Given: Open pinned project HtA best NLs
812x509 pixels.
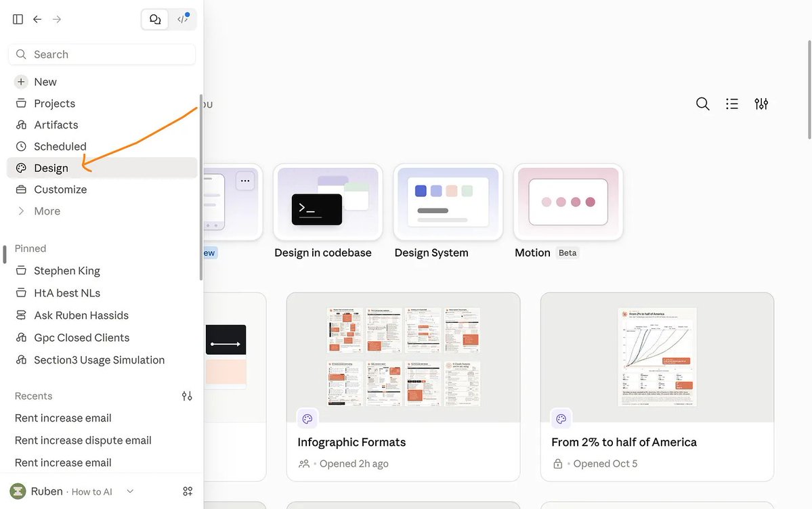Looking at the screenshot, I should [102, 293].
